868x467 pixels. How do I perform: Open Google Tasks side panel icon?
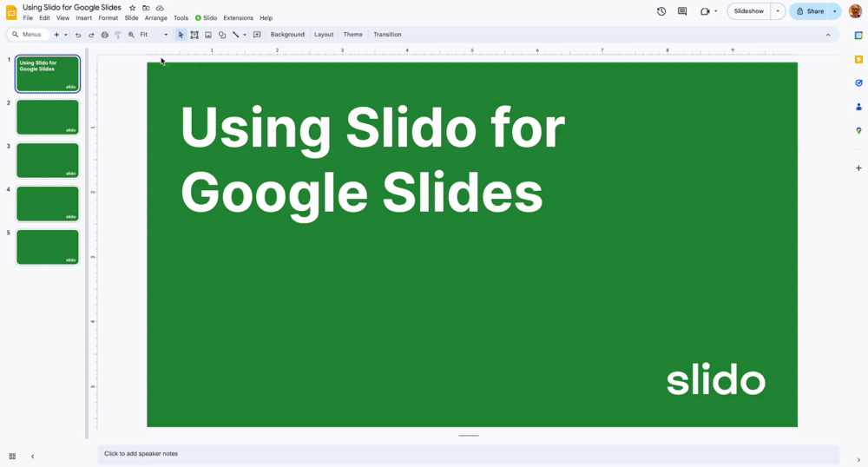tap(858, 83)
